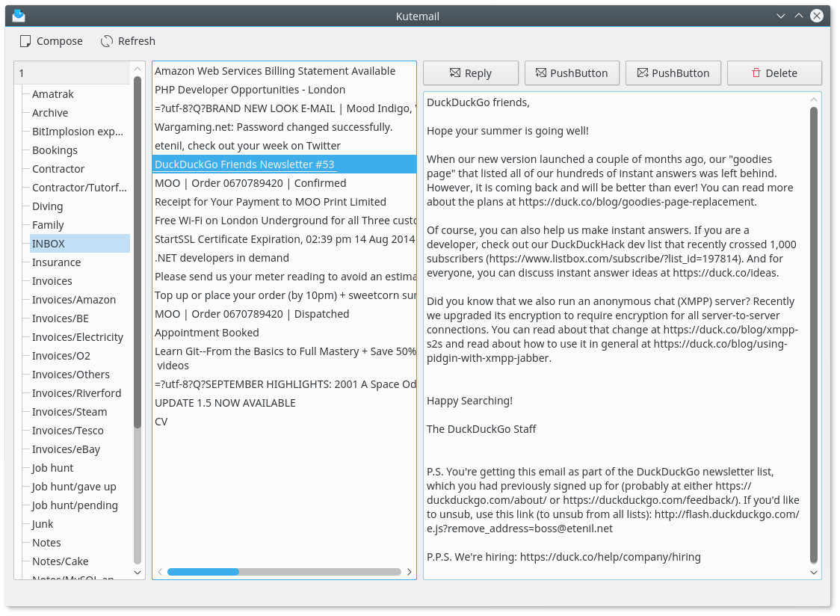Viewport: 840px width, 616px height.
Task: Delete the current email
Action: (774, 73)
